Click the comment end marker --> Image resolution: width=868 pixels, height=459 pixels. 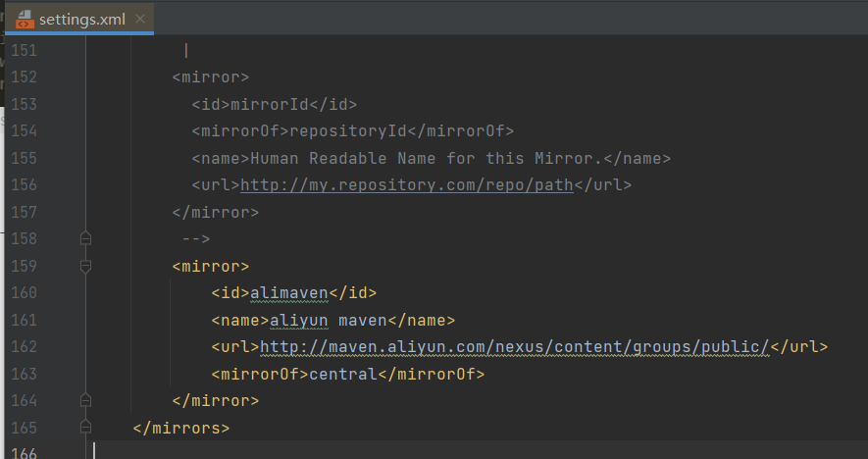point(196,238)
